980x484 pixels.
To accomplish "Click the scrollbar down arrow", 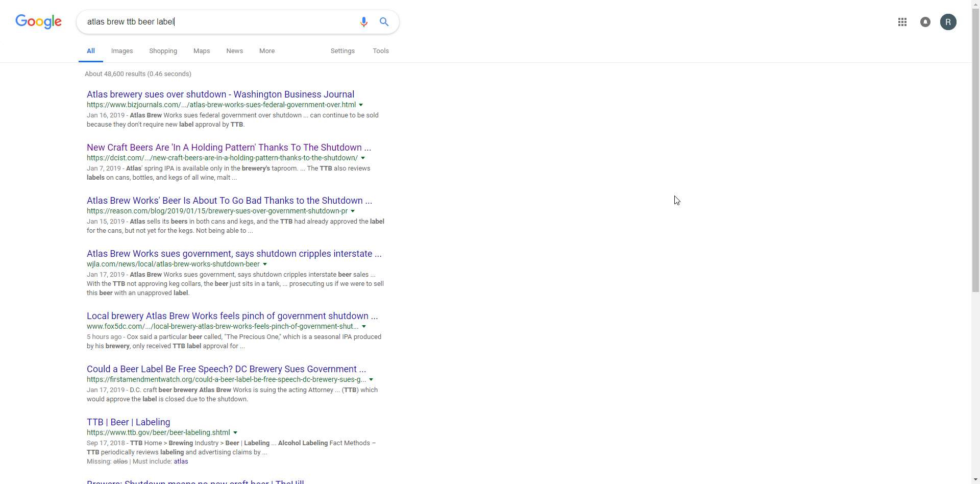I will click(975, 480).
